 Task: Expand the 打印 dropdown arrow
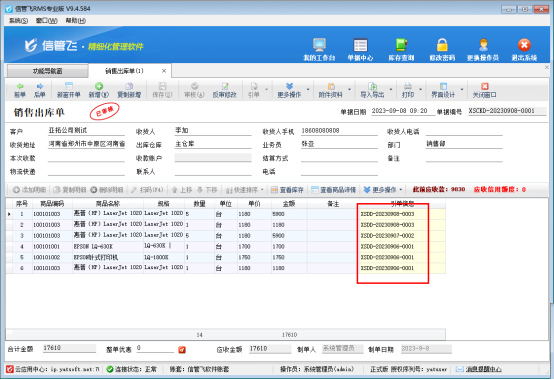420,89
